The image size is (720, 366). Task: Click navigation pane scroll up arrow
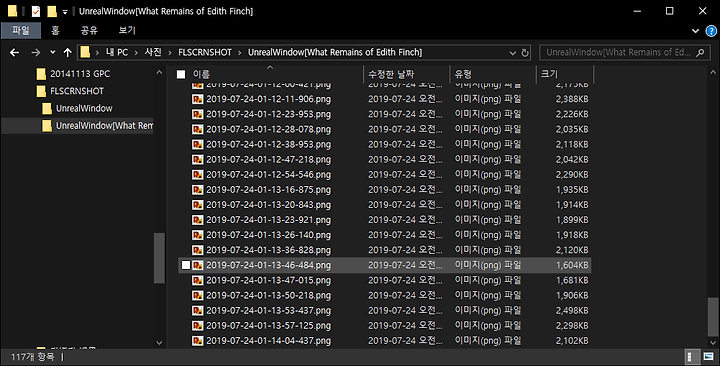[x=159, y=73]
